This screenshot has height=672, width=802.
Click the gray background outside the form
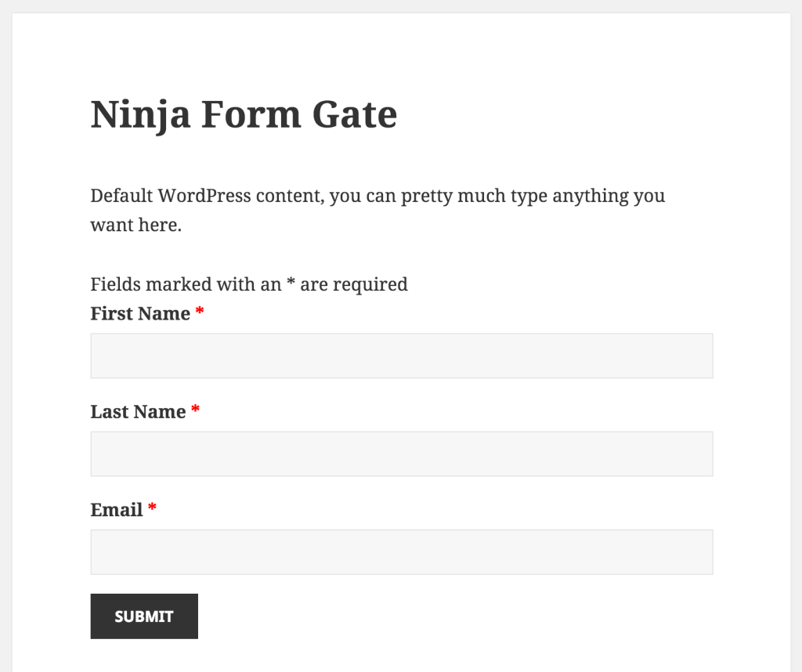pos(791,336)
